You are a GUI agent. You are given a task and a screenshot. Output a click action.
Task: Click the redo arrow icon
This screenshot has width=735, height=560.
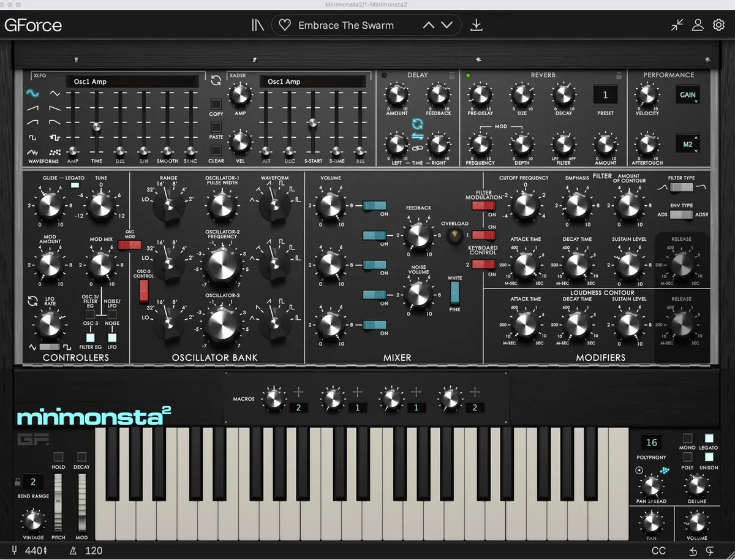pos(710,550)
